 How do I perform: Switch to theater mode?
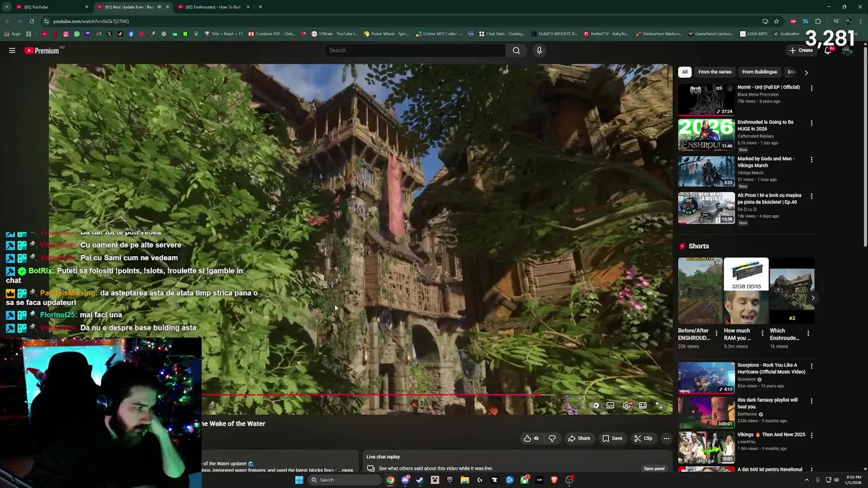[x=643, y=405]
